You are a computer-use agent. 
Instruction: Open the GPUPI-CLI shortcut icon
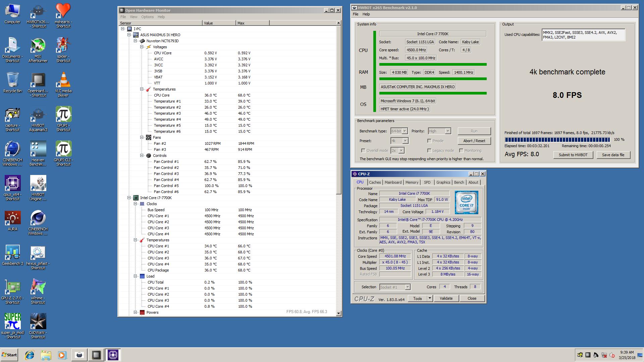click(x=63, y=154)
